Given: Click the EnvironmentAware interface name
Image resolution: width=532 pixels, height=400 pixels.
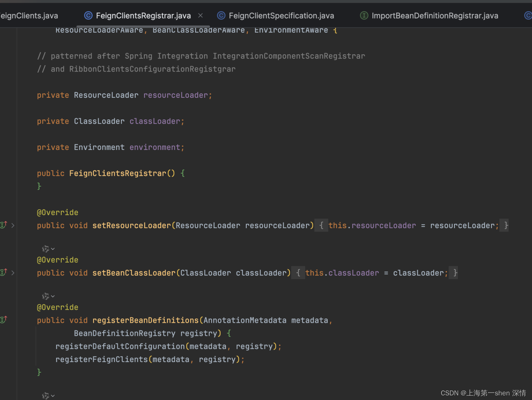Looking at the screenshot, I should [x=291, y=30].
